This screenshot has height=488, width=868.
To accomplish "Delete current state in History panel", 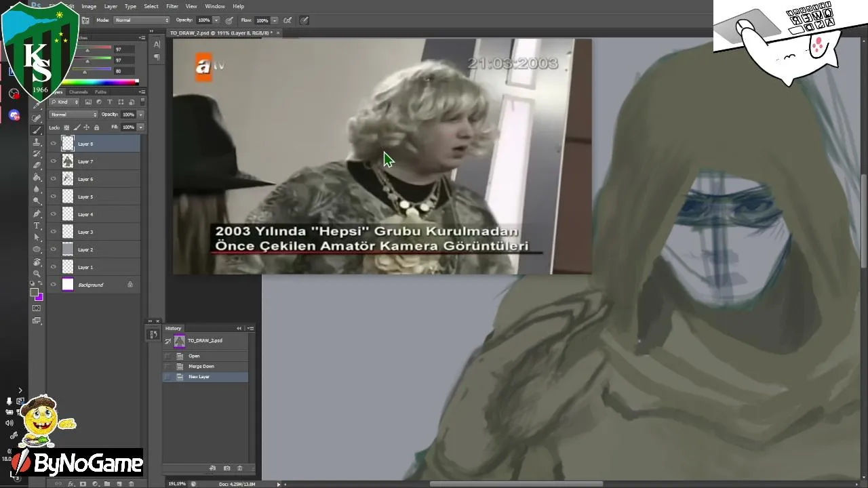I will 239,468.
